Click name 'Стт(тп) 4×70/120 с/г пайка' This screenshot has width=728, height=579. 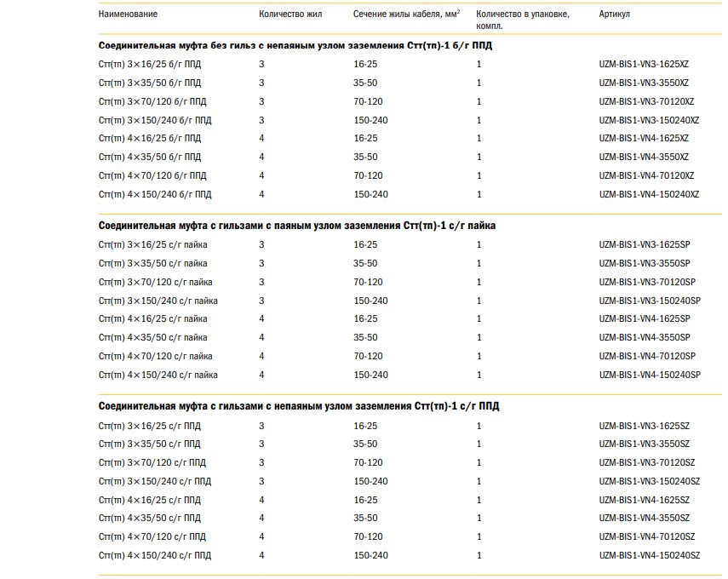point(156,357)
